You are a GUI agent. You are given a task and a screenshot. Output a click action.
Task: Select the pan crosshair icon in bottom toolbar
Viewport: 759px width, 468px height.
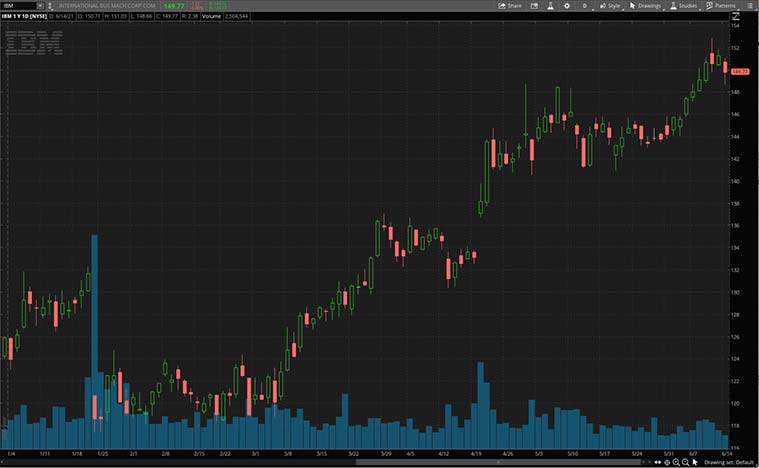[666, 462]
